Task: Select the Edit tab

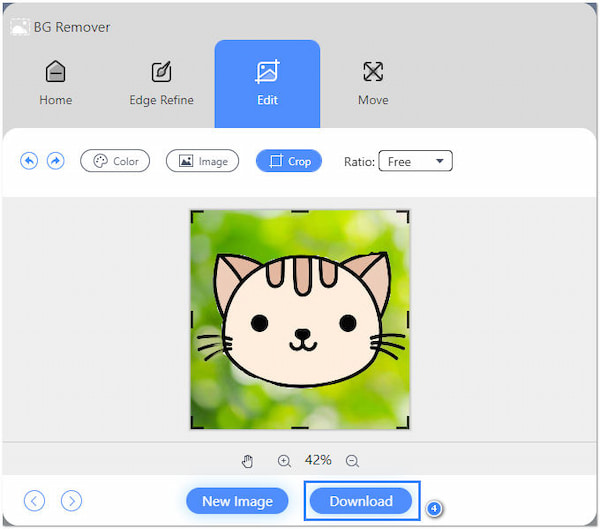Action: [x=267, y=83]
